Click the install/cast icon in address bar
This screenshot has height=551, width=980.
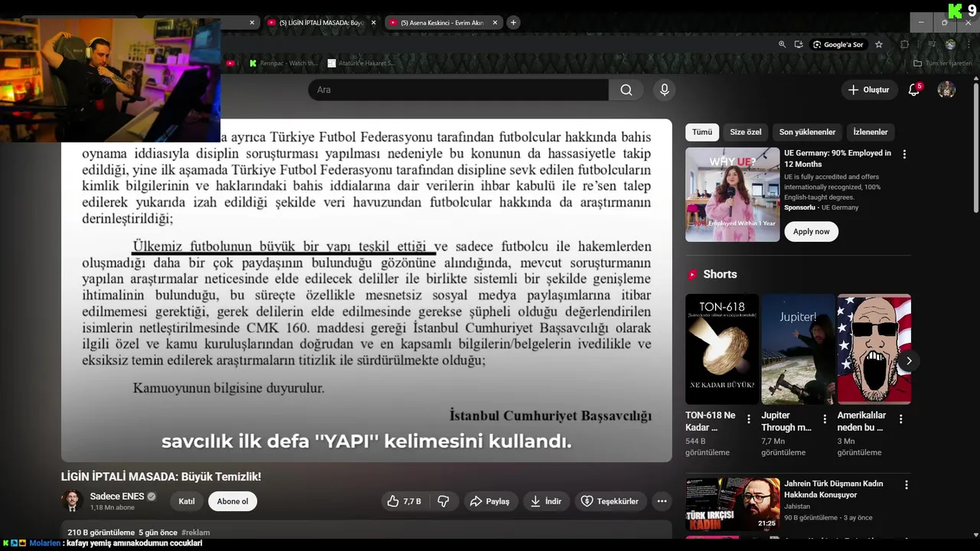pos(799,44)
